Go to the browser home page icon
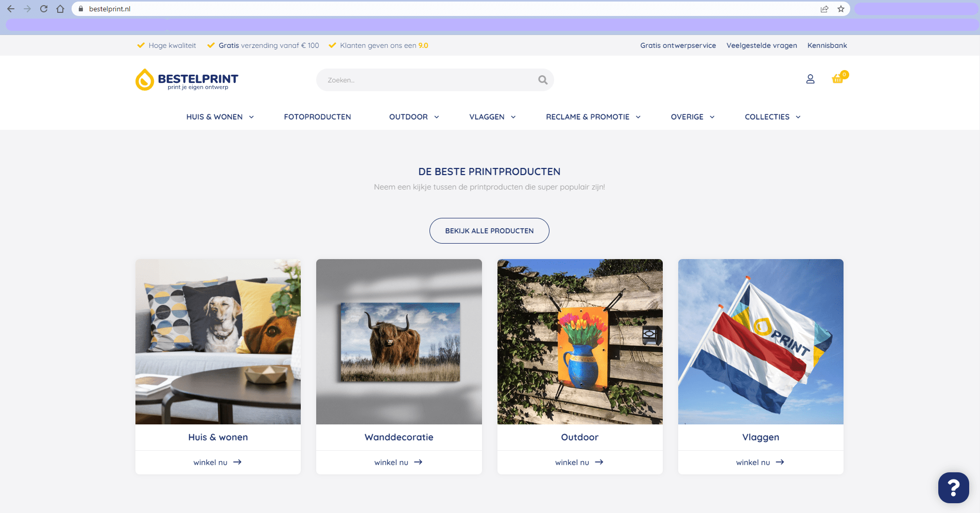Image resolution: width=980 pixels, height=513 pixels. tap(60, 9)
